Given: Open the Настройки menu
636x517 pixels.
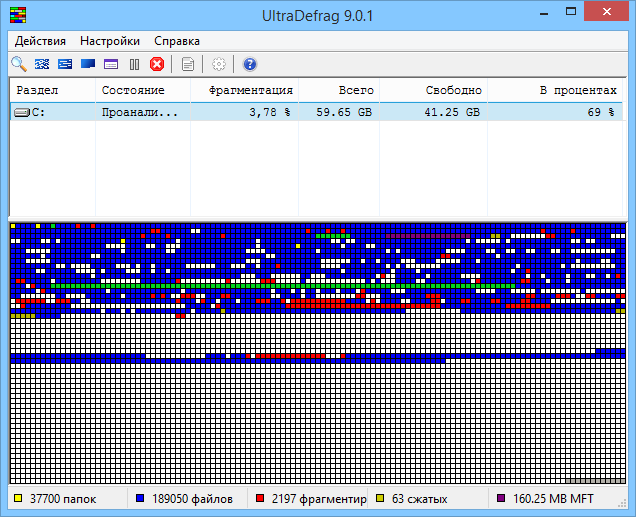Looking at the screenshot, I should click(x=110, y=41).
